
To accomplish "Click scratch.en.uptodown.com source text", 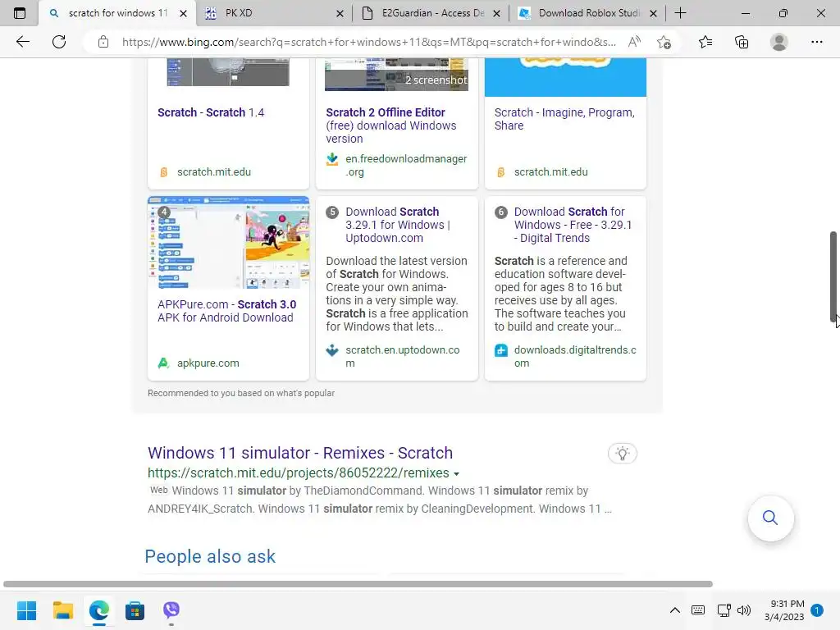I will [x=402, y=356].
